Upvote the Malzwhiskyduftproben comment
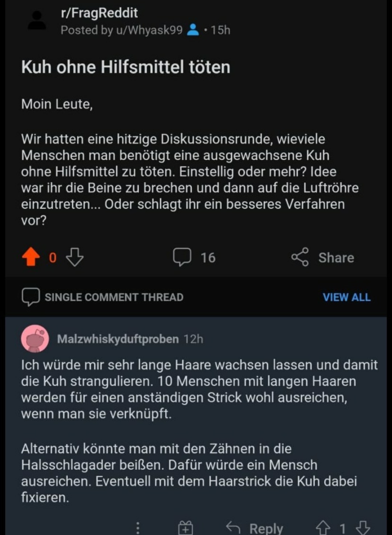The image size is (392, 535). 323,527
